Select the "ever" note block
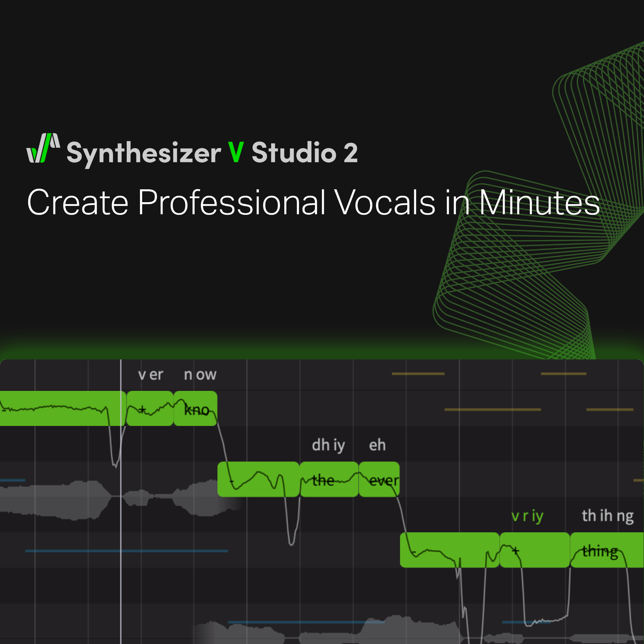Screen dimensions: 644x644 click(x=379, y=479)
